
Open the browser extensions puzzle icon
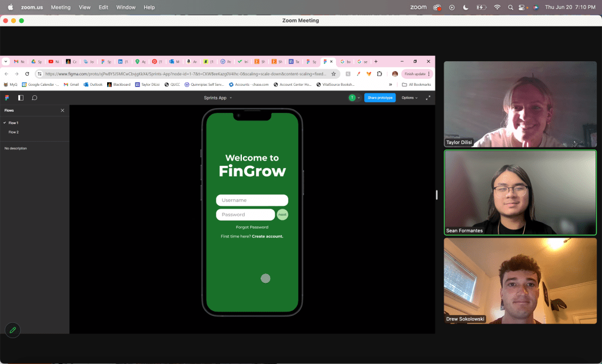coord(380,74)
